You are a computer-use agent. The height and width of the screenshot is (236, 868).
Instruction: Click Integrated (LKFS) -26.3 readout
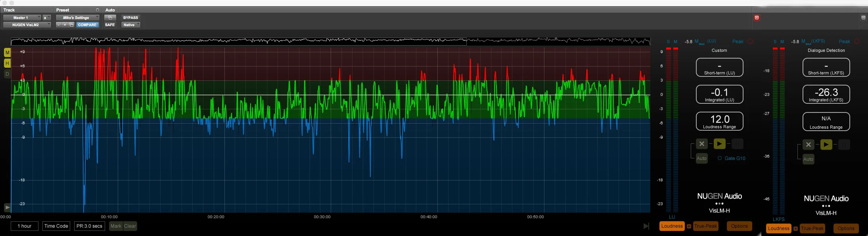click(x=826, y=94)
